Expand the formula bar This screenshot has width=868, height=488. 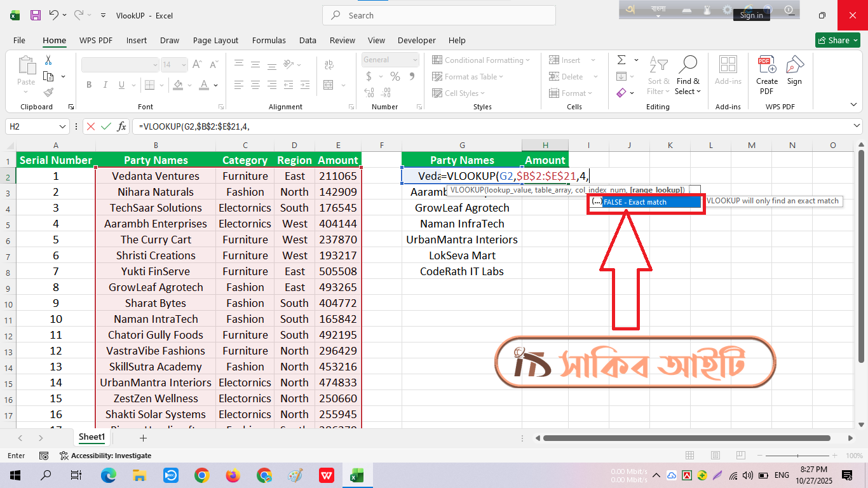[857, 126]
